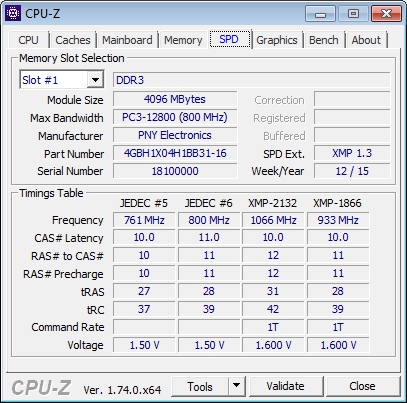
Task: Click the CPU-Z app icon in title bar
Action: (13, 14)
